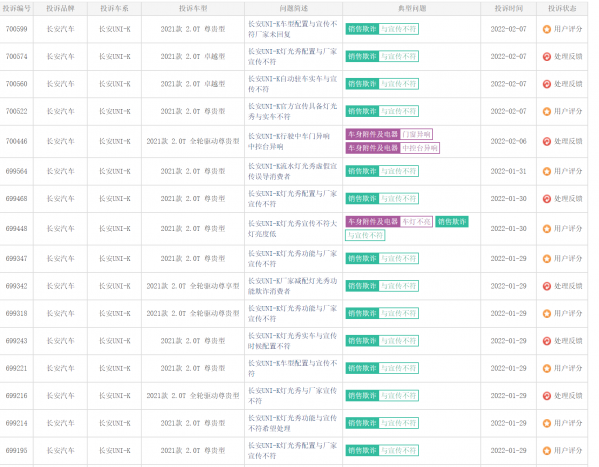Viewport: 599px width, 467px height.
Task: Click 用户评分 status text in row 699214
Action: click(568, 423)
